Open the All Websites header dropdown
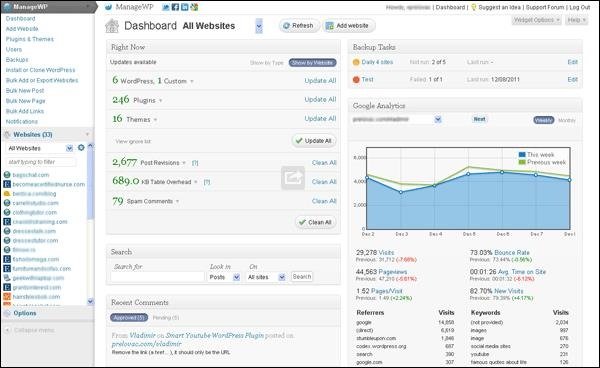Screen dimensions: 600x368 coord(259,26)
